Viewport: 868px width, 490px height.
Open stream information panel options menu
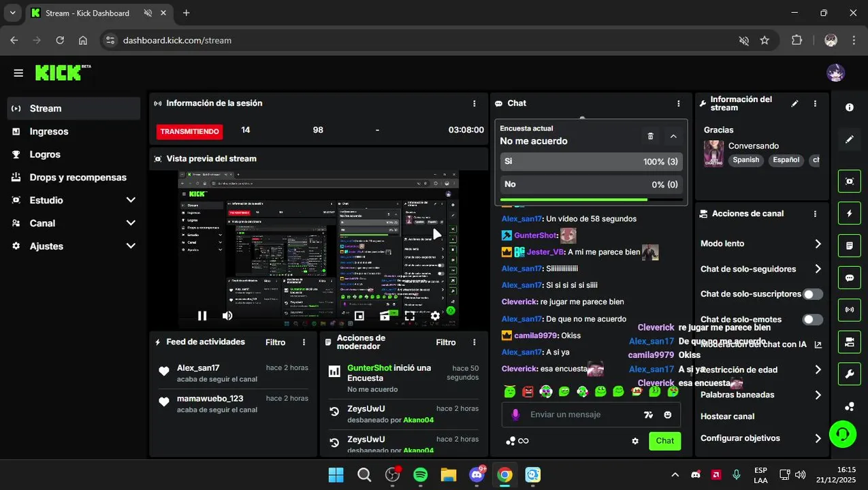(x=815, y=103)
